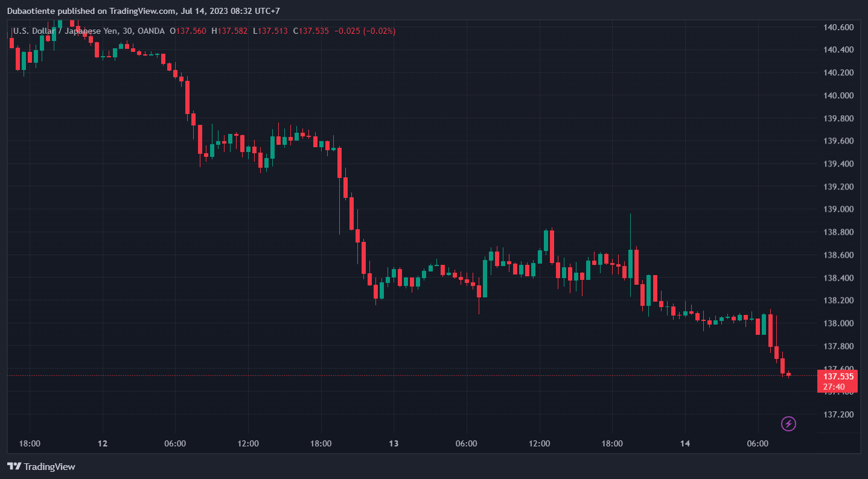868x479 pixels.
Task: Click date marker 12 on time axis
Action: click(103, 443)
